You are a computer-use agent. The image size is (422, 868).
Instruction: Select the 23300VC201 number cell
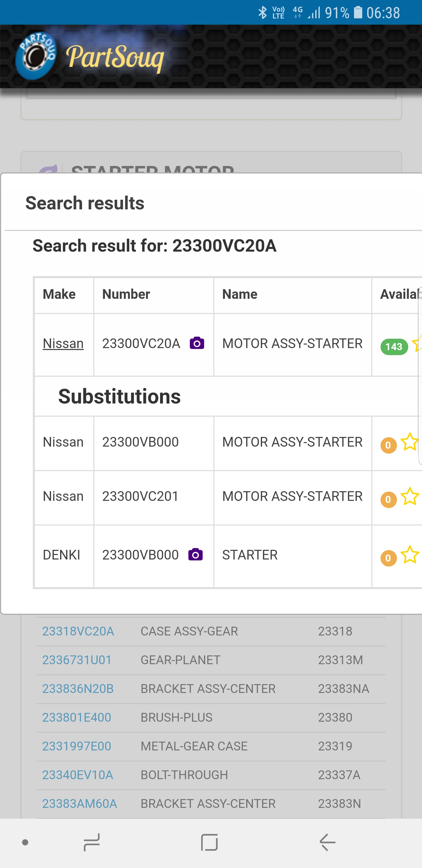pyautogui.click(x=154, y=498)
